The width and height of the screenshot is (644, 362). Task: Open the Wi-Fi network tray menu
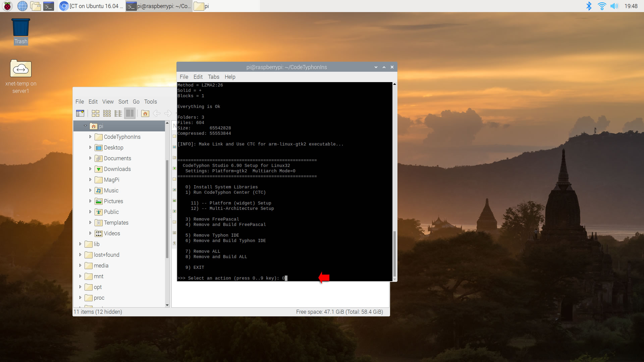click(602, 6)
